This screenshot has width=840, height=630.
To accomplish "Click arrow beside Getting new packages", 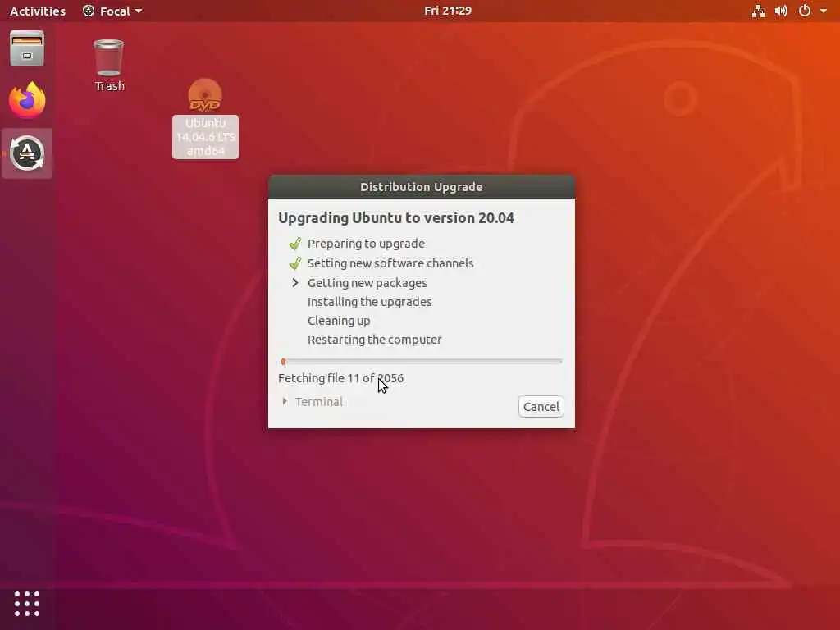I will click(x=294, y=282).
